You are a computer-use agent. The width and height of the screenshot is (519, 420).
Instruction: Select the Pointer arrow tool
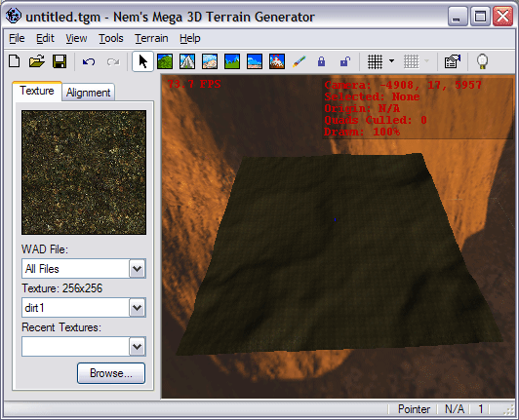142,61
